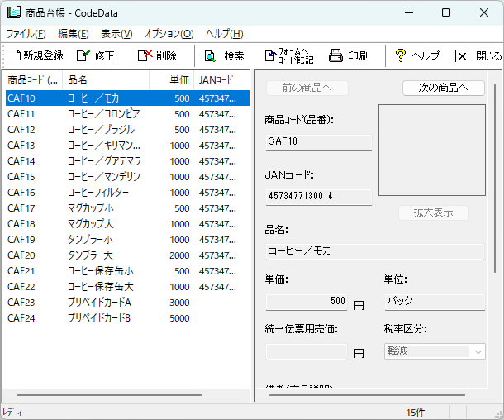Click the 単価 field showing 500

tap(307, 302)
